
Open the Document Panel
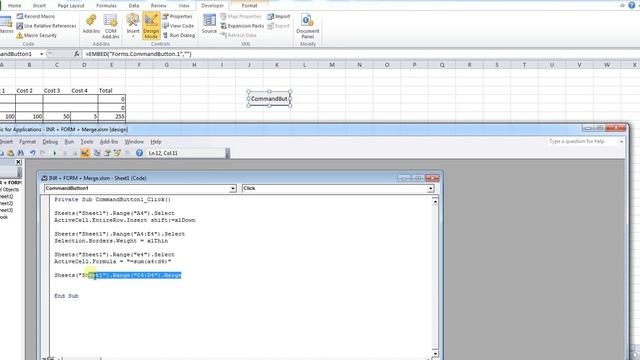(x=308, y=25)
